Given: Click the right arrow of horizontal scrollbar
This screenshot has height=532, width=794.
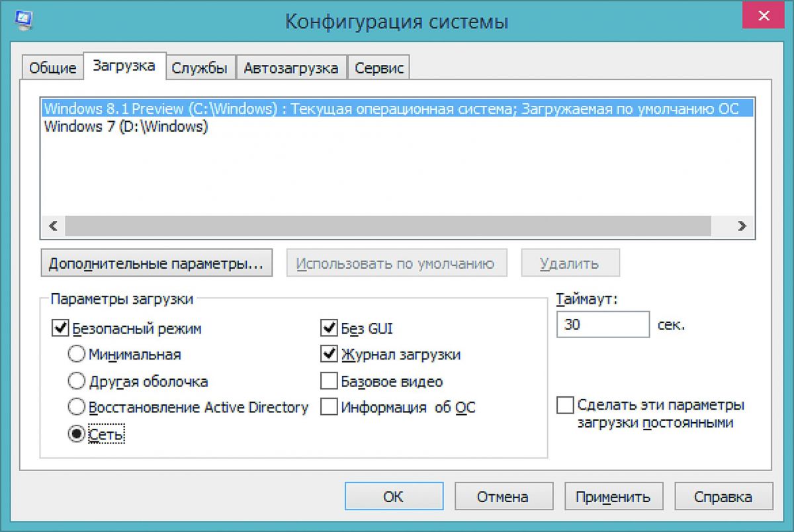Looking at the screenshot, I should pyautogui.click(x=742, y=226).
